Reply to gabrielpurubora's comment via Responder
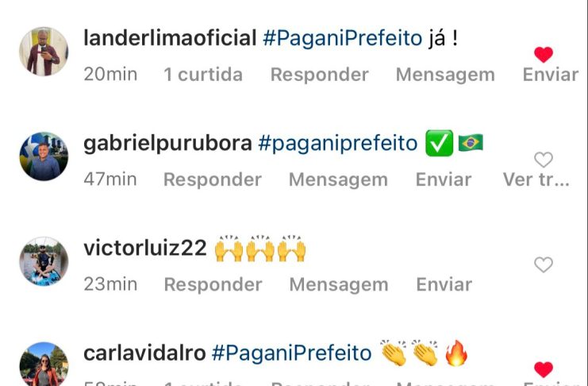 click(213, 179)
